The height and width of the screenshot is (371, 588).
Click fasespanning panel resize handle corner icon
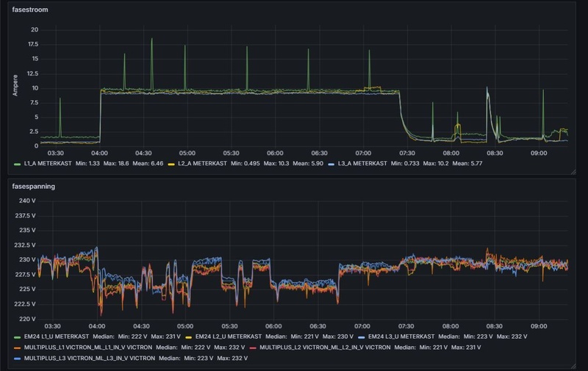click(573, 366)
